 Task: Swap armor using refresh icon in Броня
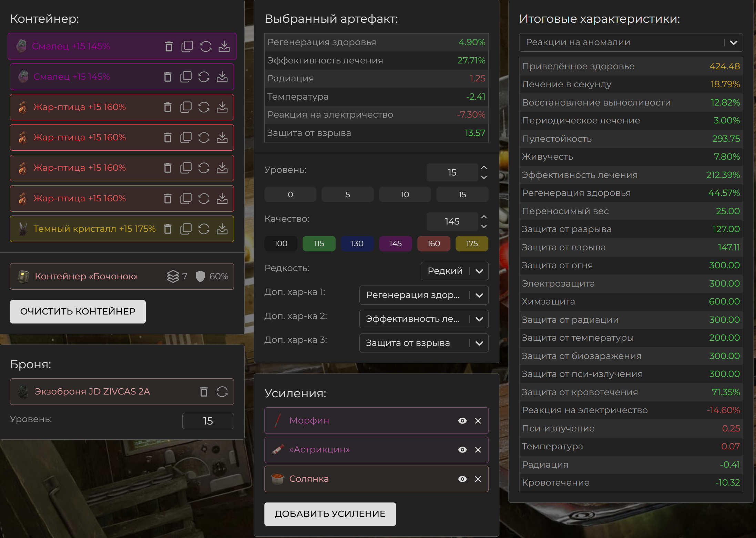(x=222, y=391)
